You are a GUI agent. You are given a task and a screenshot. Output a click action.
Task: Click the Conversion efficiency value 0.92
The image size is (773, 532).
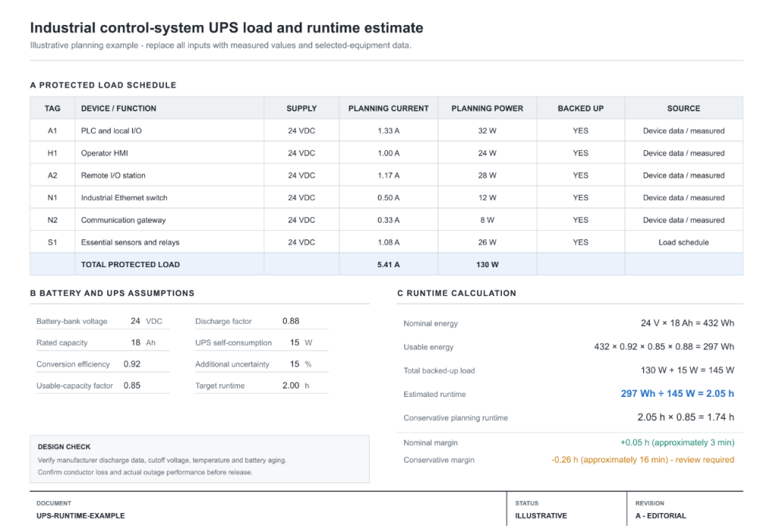pyautogui.click(x=132, y=364)
